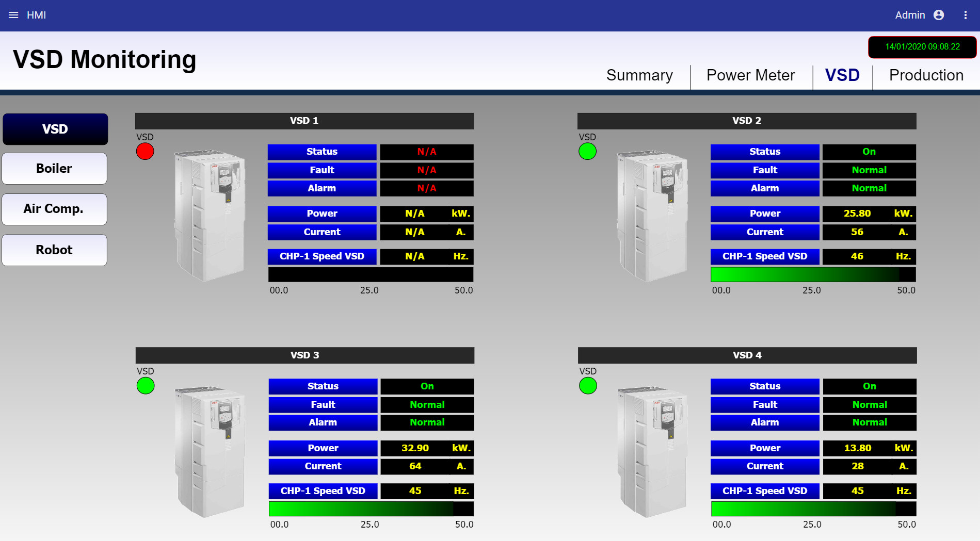This screenshot has width=980, height=541.
Task: Select the Boiler sidebar button
Action: (x=54, y=169)
